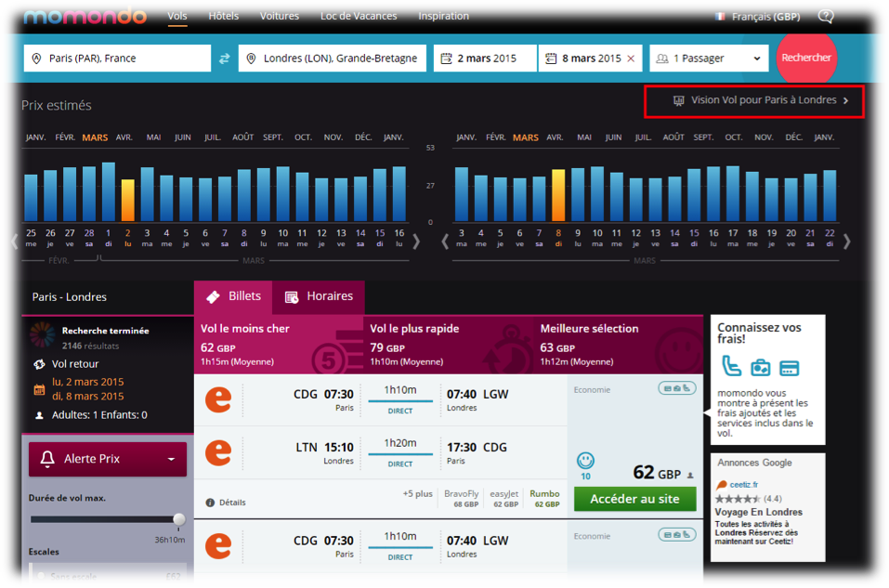
Task: Click the Accéder au site button
Action: [x=634, y=499]
